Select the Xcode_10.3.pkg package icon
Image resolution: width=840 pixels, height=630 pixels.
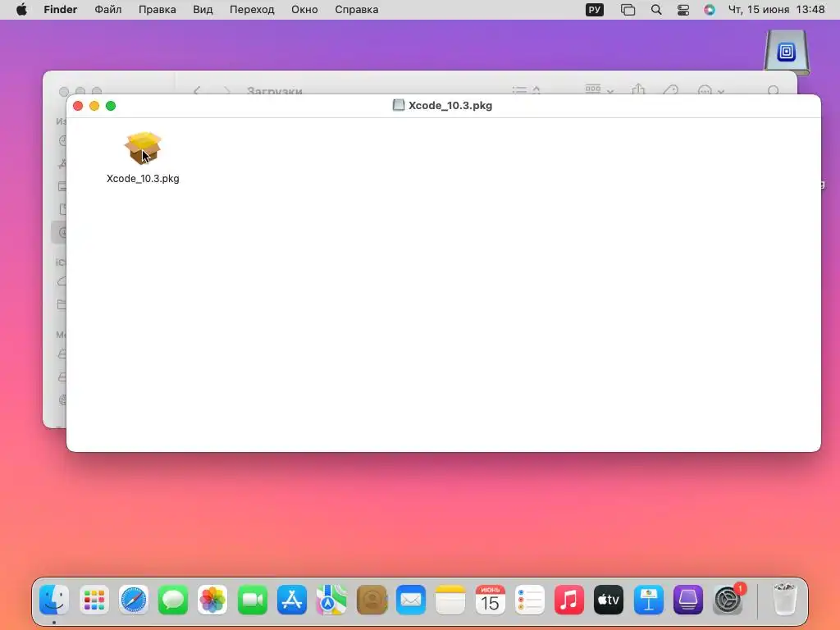tap(143, 148)
